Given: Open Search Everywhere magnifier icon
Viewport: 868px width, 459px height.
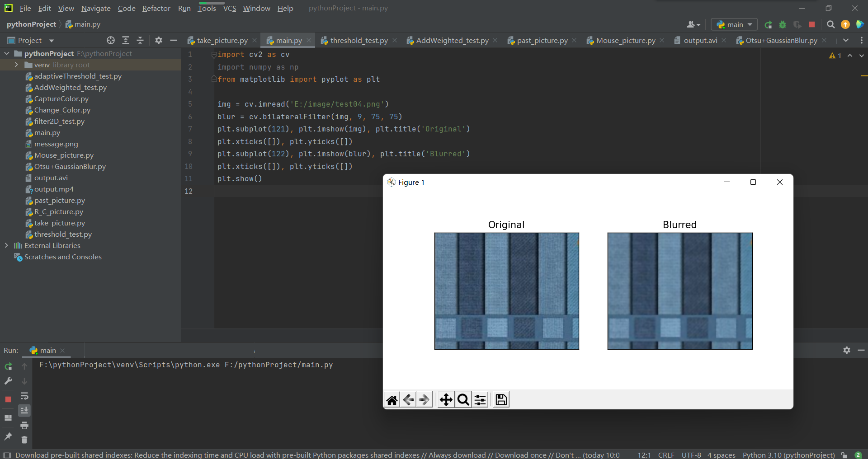Looking at the screenshot, I should point(830,24).
